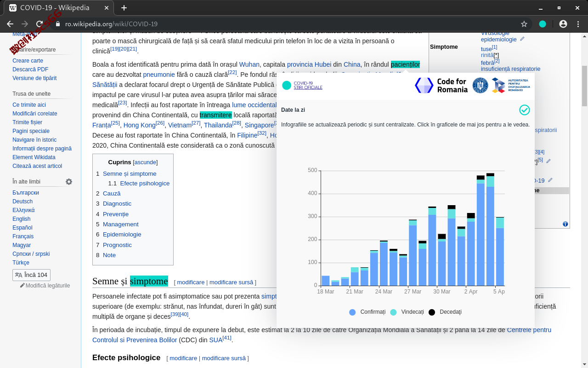
Task: Switch to the English language version
Action: (x=22, y=219)
